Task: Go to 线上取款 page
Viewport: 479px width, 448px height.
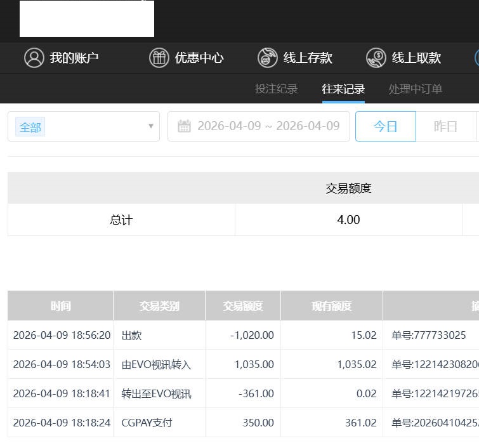Action: click(416, 58)
